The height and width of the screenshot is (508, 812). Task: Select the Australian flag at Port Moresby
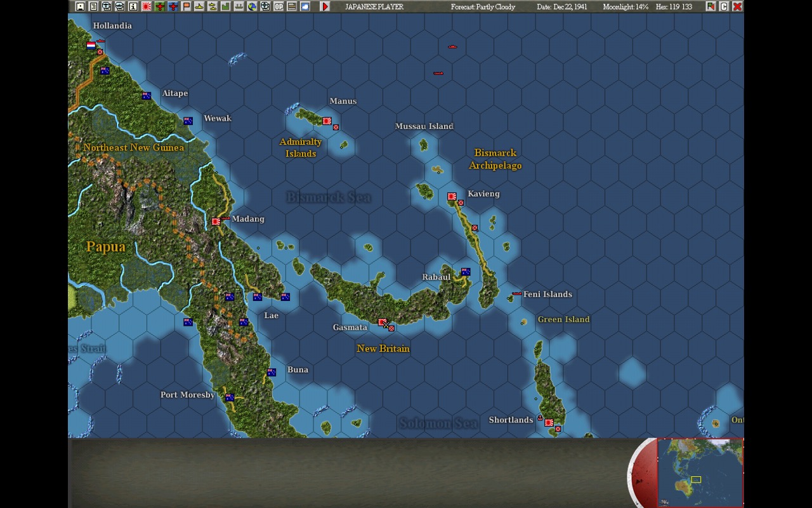(x=230, y=398)
